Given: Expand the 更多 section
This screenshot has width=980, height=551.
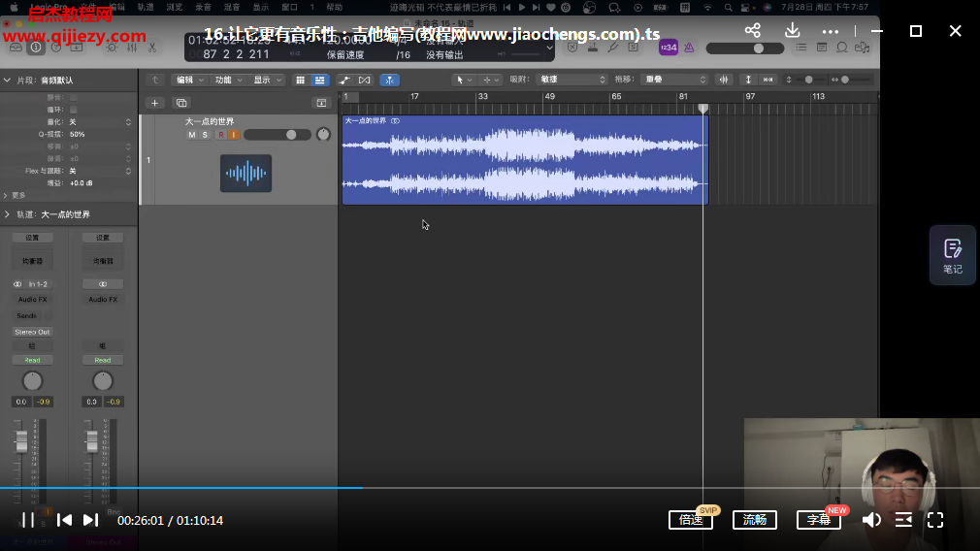Looking at the screenshot, I should [x=6, y=196].
